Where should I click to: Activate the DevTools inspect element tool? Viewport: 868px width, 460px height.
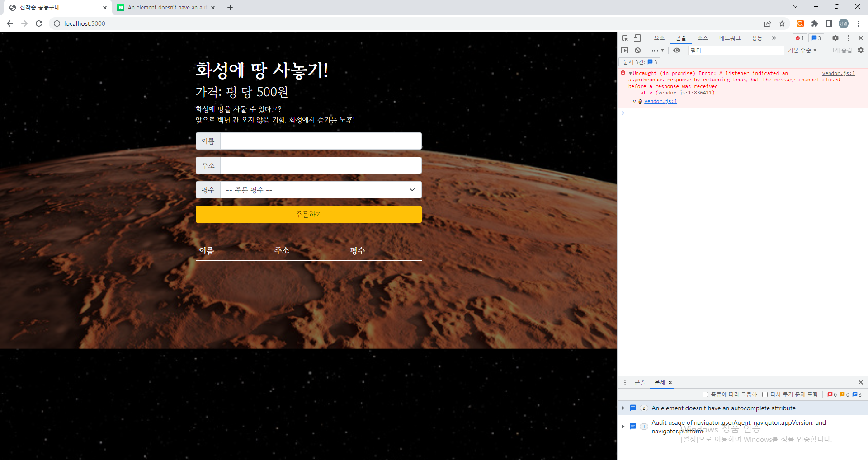pos(625,38)
